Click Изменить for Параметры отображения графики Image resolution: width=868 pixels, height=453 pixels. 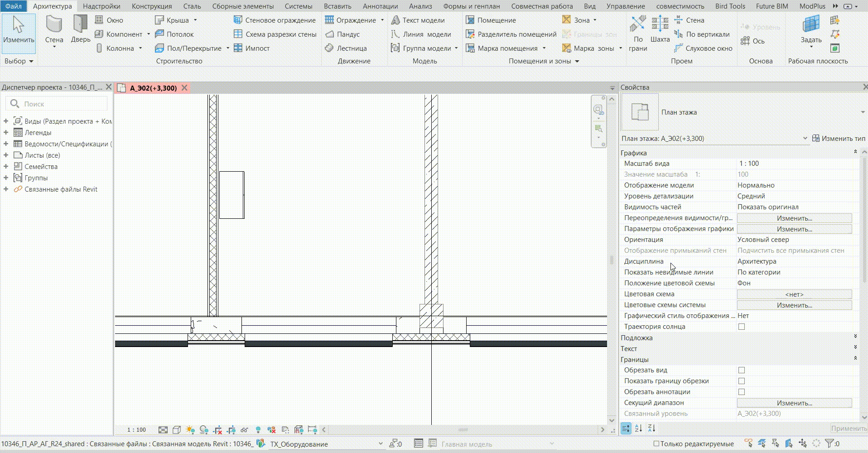795,229
